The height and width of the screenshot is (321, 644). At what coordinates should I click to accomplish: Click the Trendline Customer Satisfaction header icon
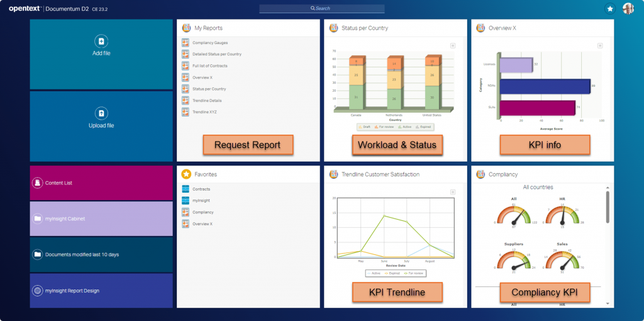tap(333, 174)
